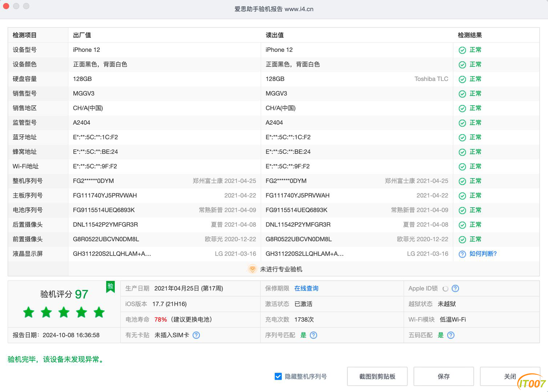Open the 如何判断? link

pos(483,254)
